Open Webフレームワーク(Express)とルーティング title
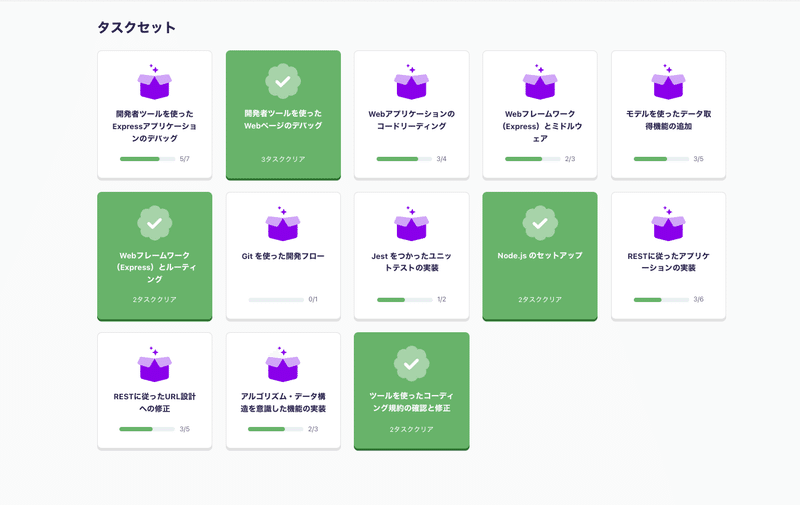This screenshot has width=800, height=505. coord(155,267)
